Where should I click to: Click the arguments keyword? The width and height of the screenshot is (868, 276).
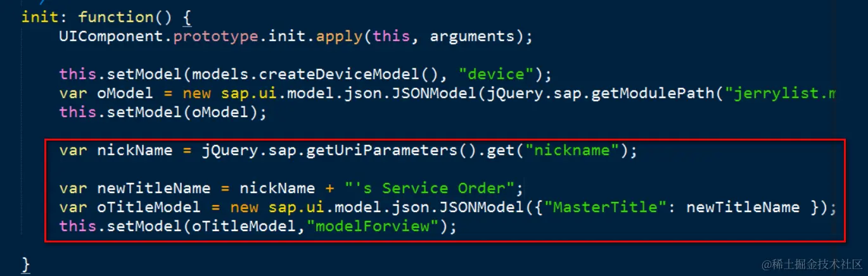click(472, 36)
